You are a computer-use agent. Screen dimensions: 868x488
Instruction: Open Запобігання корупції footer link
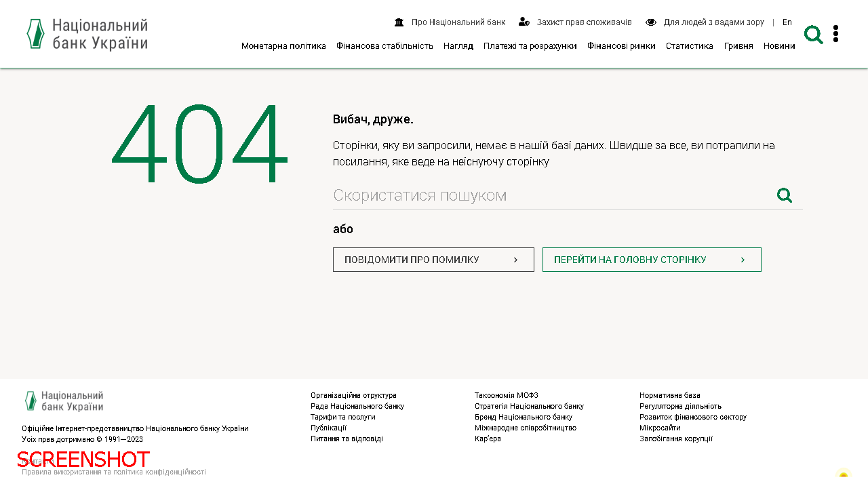click(x=676, y=439)
